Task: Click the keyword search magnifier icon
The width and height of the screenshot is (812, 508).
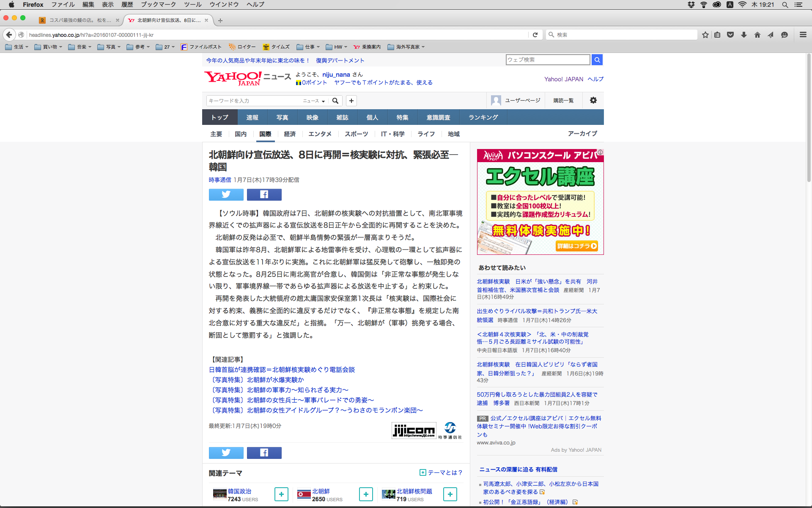Action: [x=335, y=101]
